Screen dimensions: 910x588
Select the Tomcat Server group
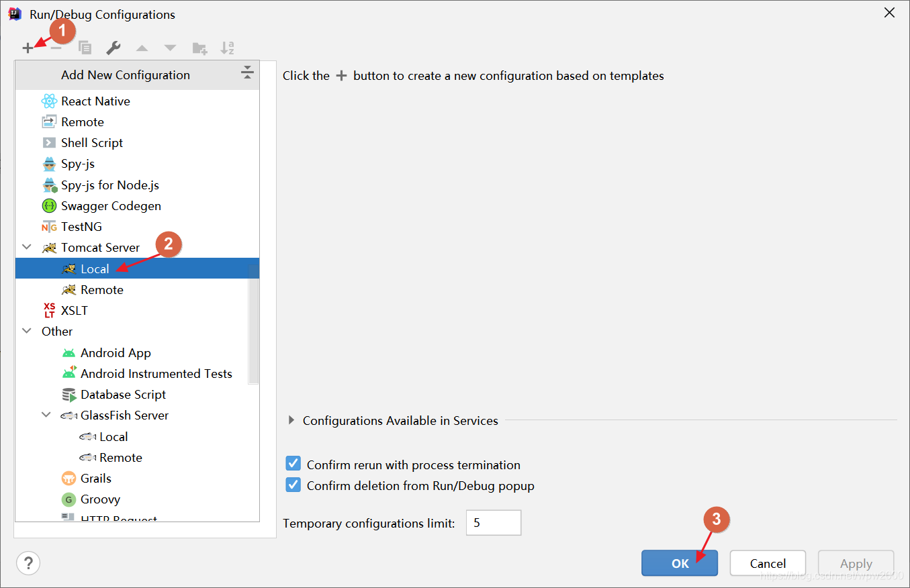tap(137, 248)
